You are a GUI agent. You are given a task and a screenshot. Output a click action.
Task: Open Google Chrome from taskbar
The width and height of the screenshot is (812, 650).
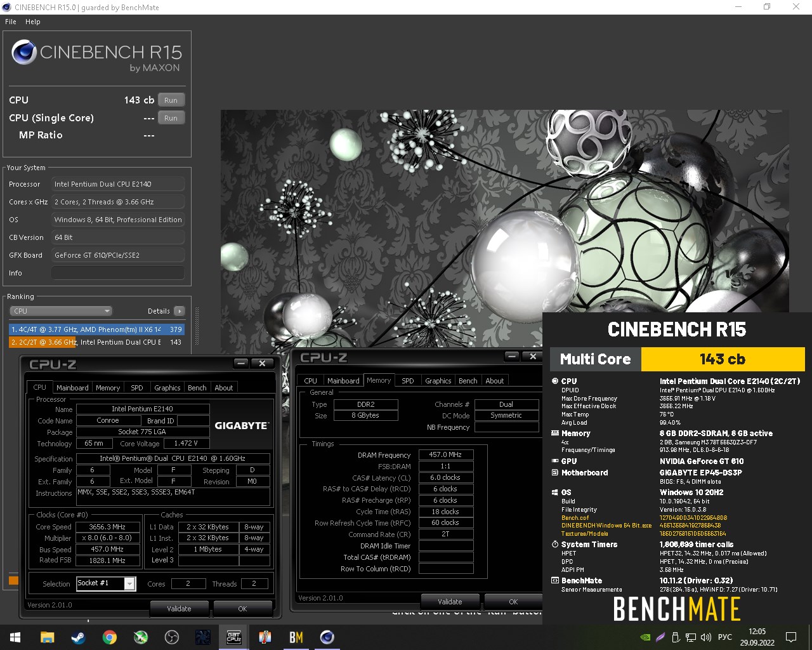pyautogui.click(x=110, y=637)
